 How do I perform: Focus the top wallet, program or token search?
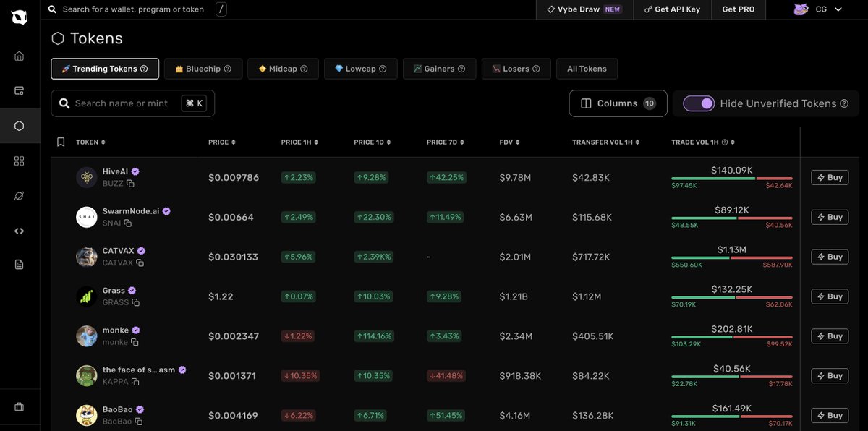click(133, 9)
